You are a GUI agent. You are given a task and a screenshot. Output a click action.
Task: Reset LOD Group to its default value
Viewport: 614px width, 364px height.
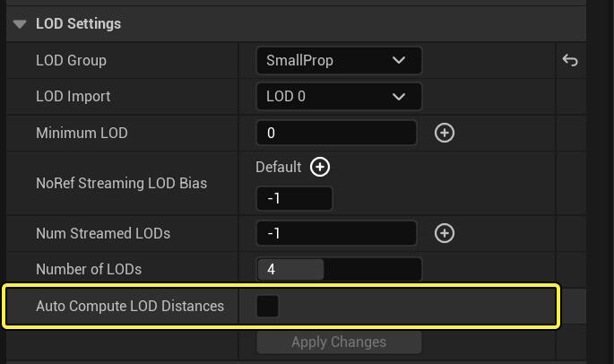[x=570, y=61]
